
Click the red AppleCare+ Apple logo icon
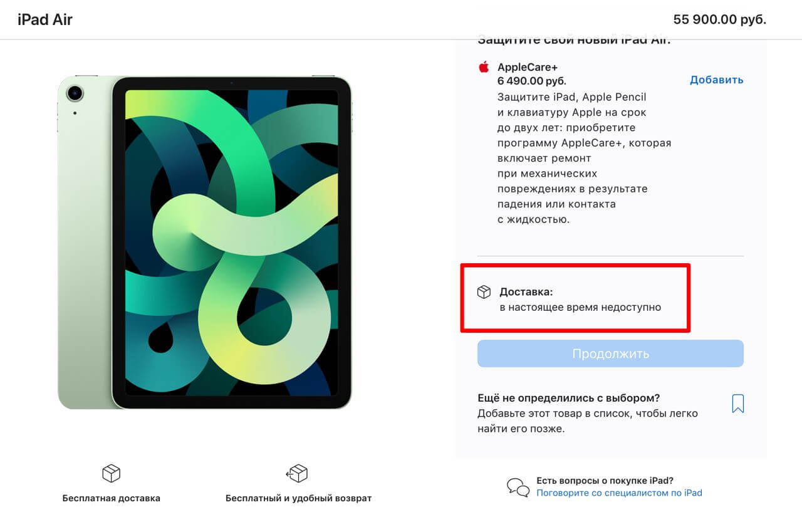coord(483,67)
